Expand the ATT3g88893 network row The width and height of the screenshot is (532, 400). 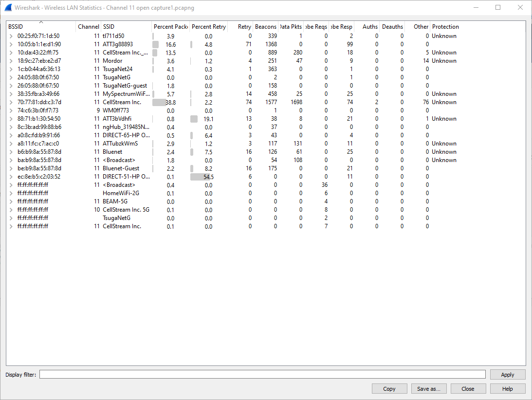pos(11,44)
